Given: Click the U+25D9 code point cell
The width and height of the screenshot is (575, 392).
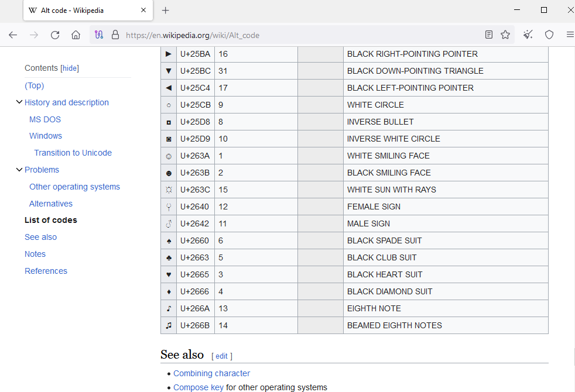Looking at the screenshot, I should [x=196, y=139].
